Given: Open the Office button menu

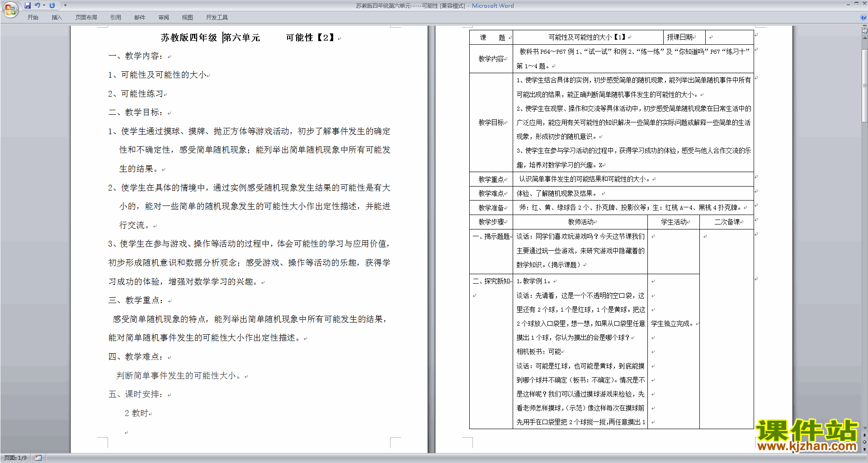Looking at the screenshot, I should [10, 9].
